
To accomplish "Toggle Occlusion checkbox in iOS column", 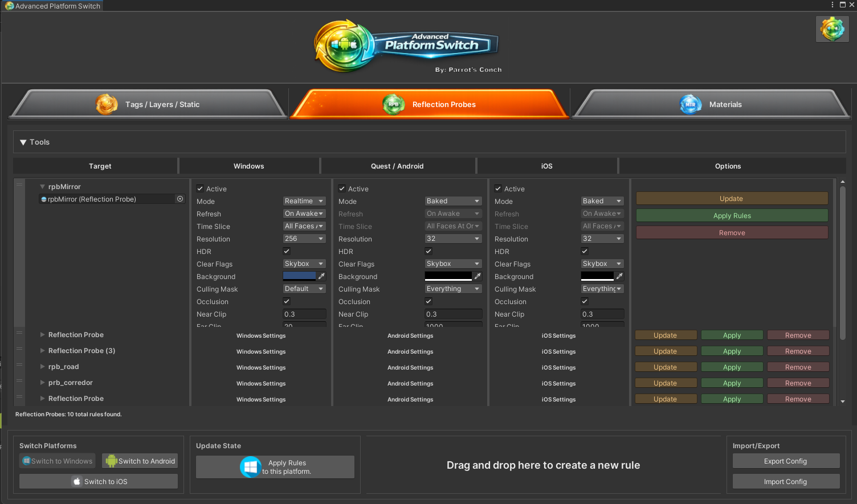I will (x=585, y=301).
